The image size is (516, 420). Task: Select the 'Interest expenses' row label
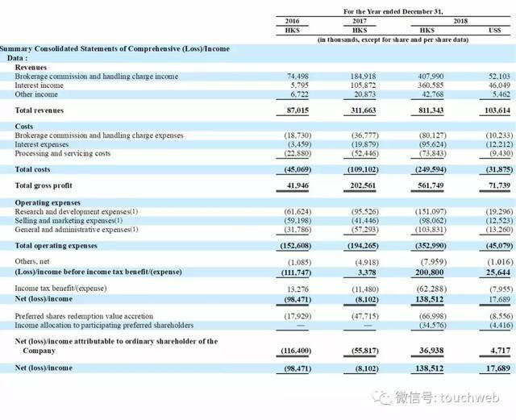tap(41, 144)
